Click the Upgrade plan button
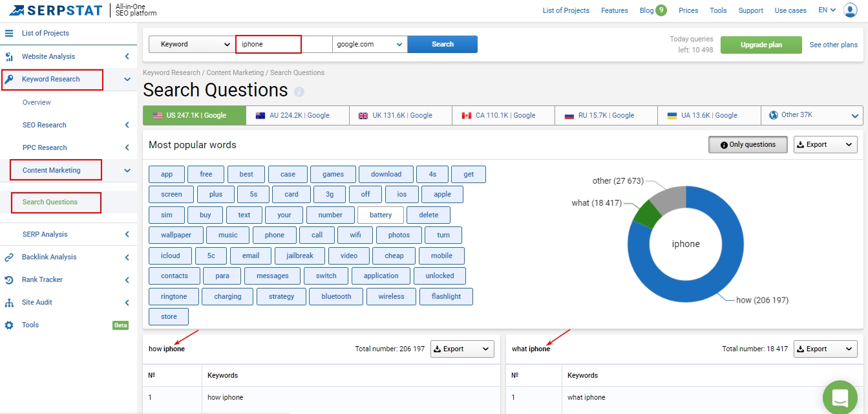Image resolution: width=868 pixels, height=414 pixels. [x=761, y=45]
